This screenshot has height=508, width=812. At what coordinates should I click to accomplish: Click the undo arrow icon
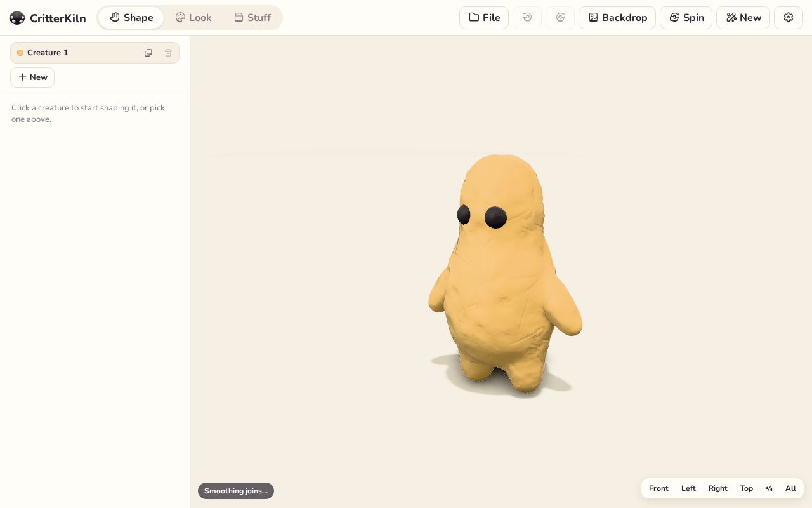[527, 18]
